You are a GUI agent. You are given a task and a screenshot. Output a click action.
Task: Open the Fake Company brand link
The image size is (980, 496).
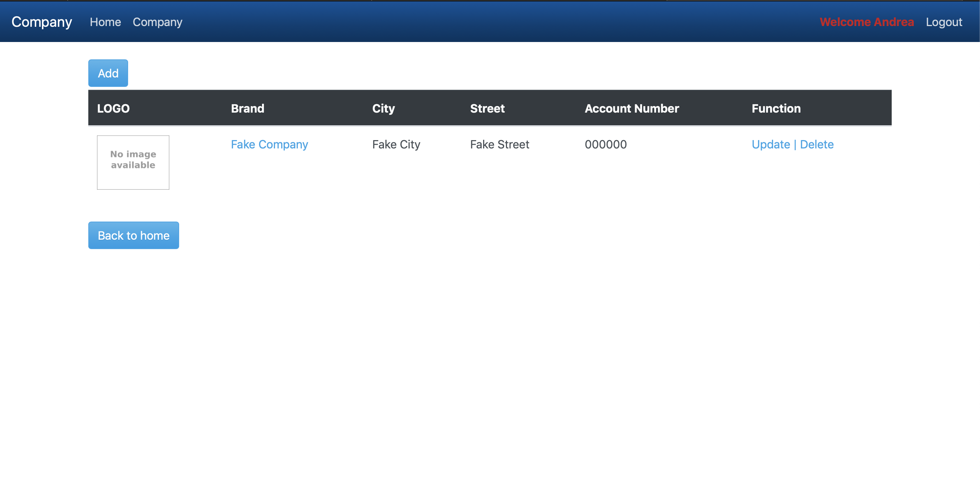[x=269, y=144]
